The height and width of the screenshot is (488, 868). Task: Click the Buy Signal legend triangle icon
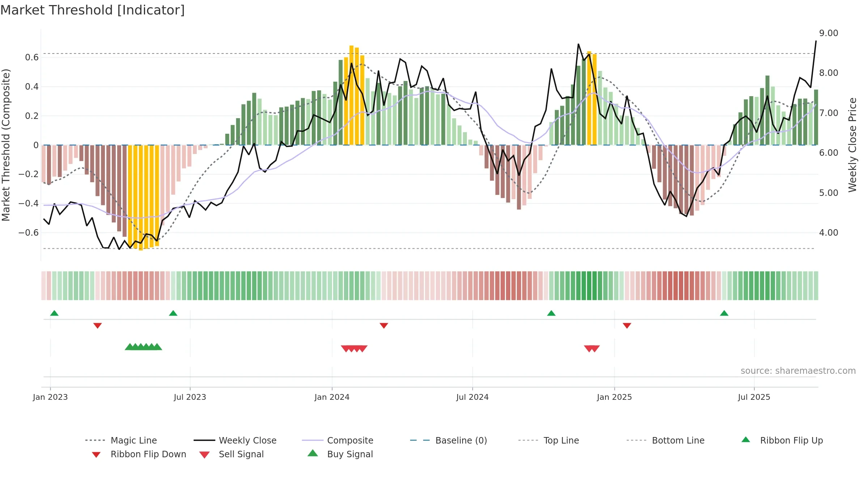(313, 453)
